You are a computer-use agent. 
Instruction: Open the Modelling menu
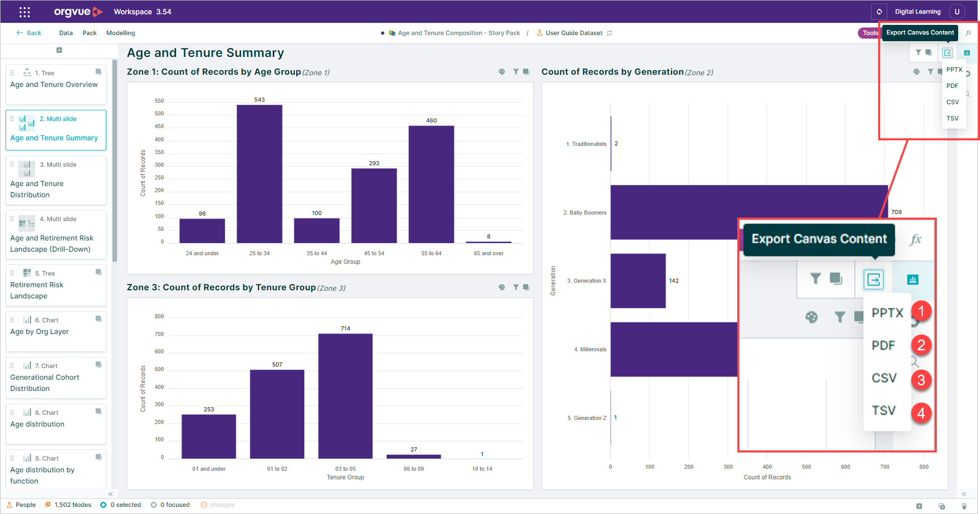coord(121,33)
